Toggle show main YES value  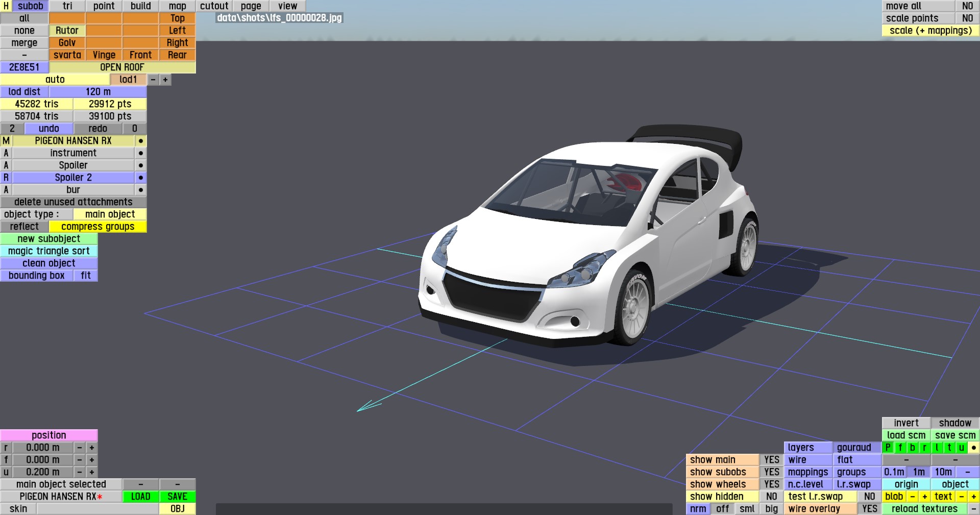click(771, 460)
